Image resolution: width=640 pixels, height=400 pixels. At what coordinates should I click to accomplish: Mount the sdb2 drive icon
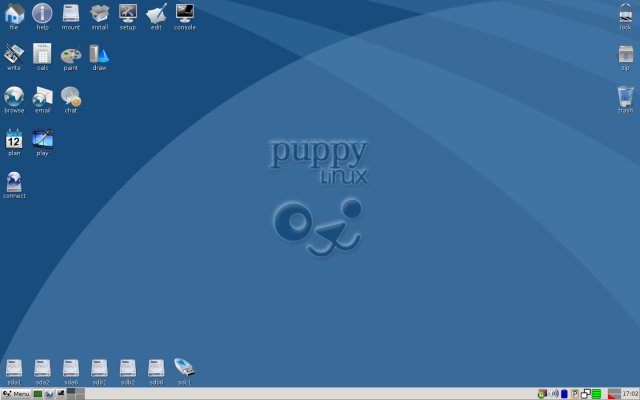click(128, 371)
